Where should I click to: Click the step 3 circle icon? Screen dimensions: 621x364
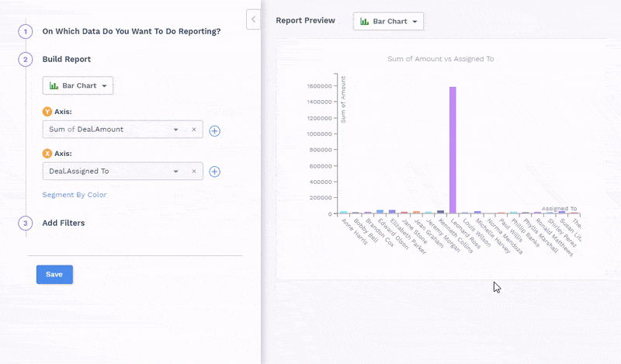click(x=25, y=223)
